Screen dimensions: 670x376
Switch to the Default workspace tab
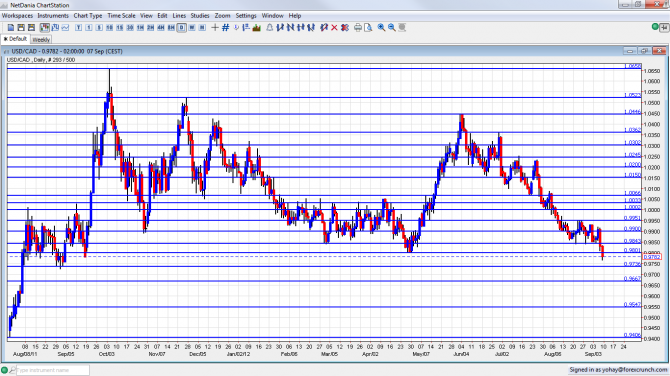point(16,39)
